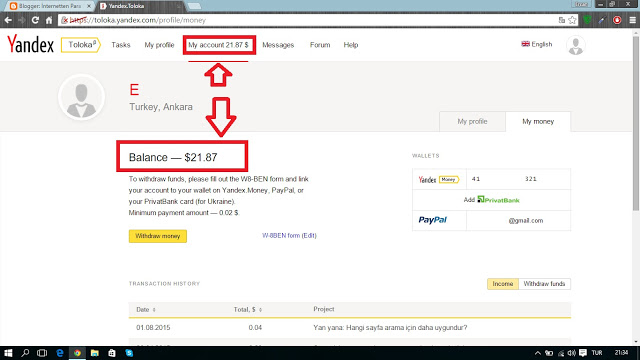Click the volume tray icon
Viewport: 640px width, 360px height.
pos(571,353)
